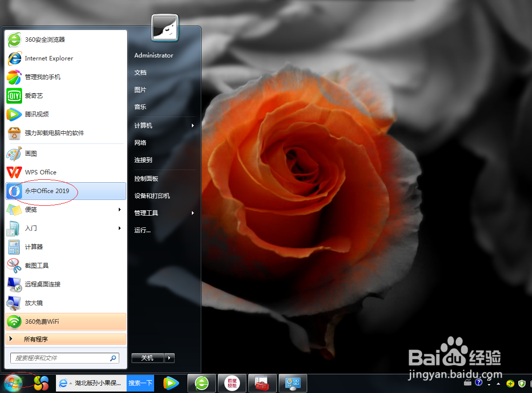
Task: Click the 湖北版孙小果保... taskbar search text
Action: 98,383
